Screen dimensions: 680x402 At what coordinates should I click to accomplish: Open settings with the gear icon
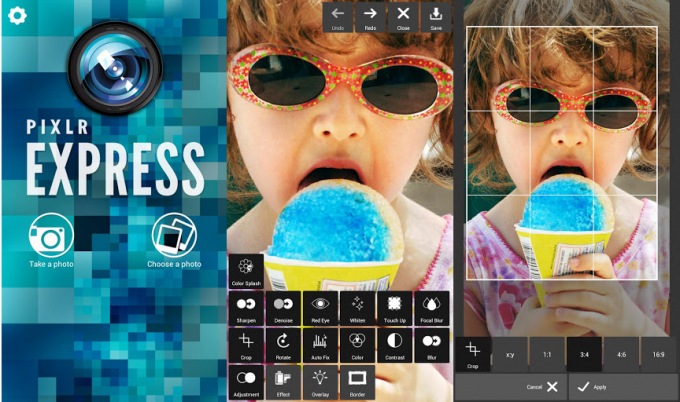[15, 15]
